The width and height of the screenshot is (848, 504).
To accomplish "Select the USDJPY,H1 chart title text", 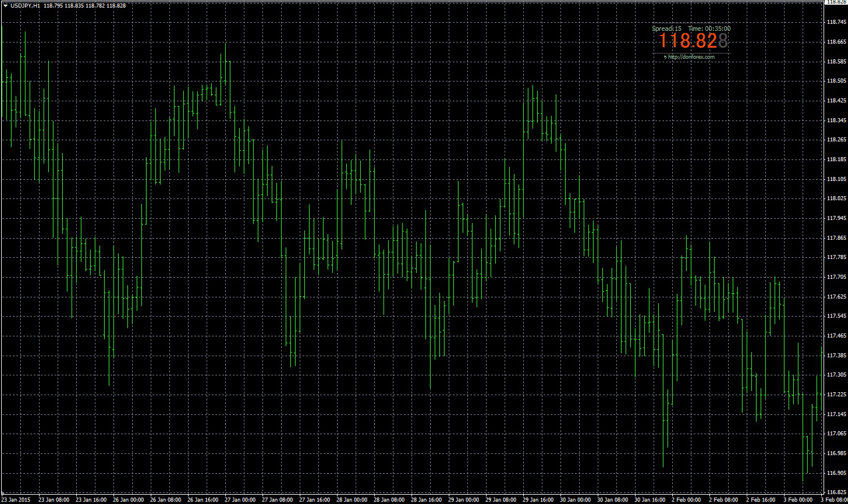I will pos(24,5).
